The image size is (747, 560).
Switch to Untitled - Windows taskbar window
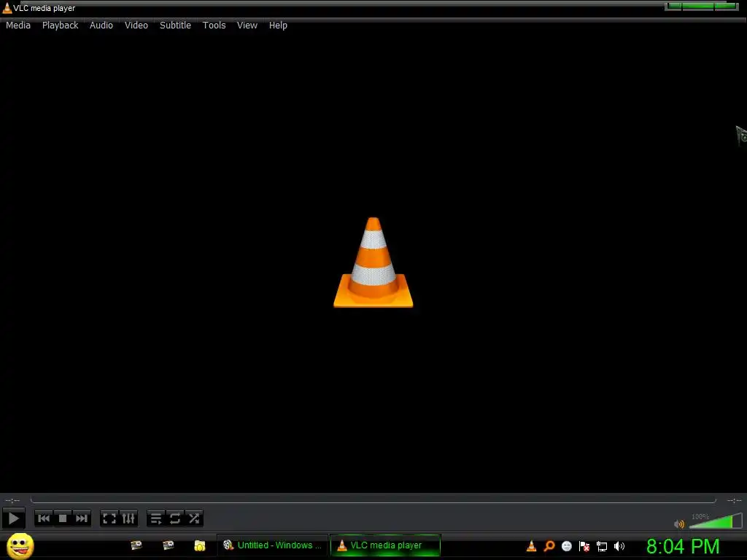pos(273,545)
